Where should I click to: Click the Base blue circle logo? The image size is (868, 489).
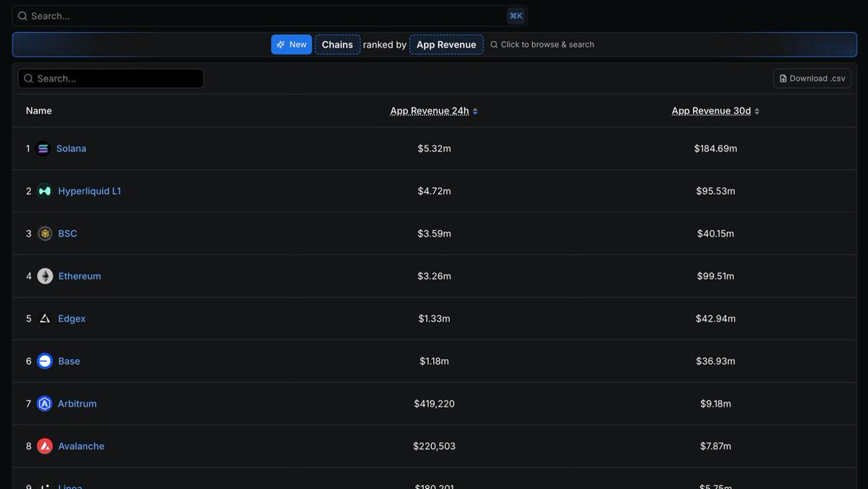[x=45, y=361]
